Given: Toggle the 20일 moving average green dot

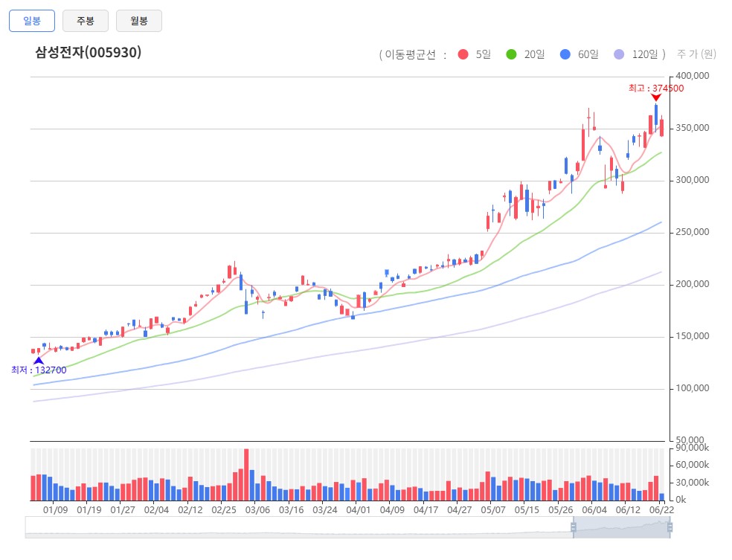Looking at the screenshot, I should (x=511, y=54).
